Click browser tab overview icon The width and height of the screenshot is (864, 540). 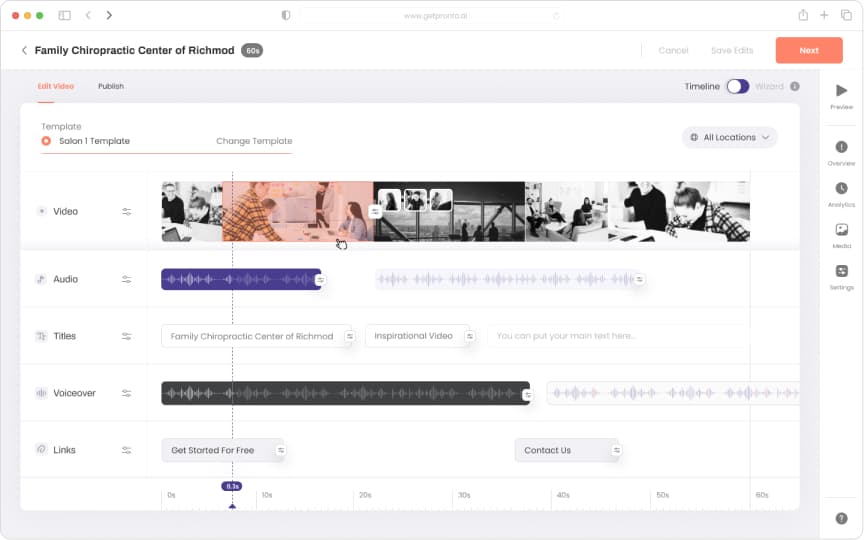tap(846, 15)
